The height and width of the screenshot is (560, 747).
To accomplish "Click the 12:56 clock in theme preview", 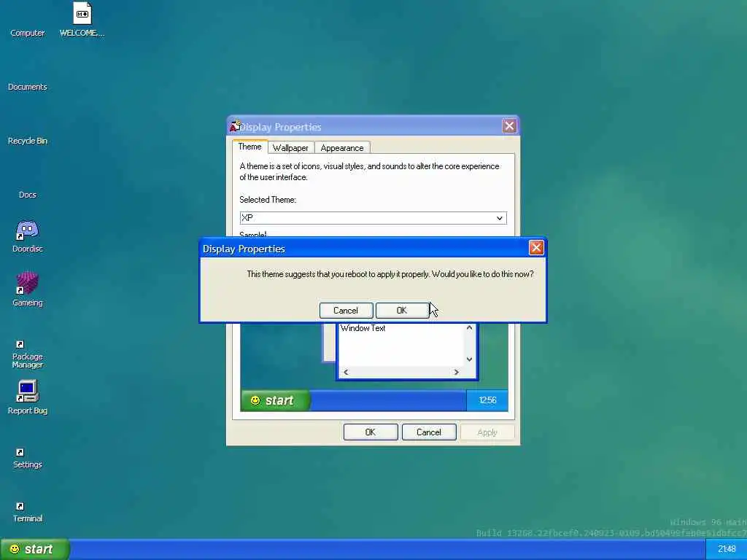I will click(487, 400).
